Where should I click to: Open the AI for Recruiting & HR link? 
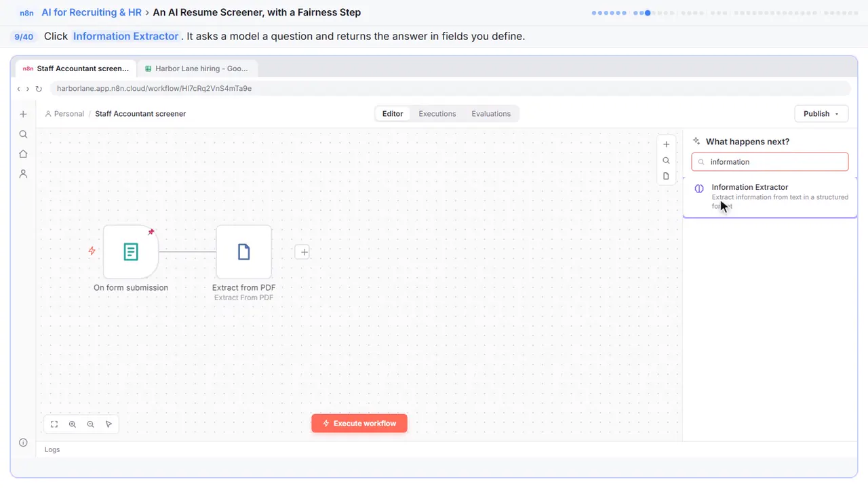[x=92, y=12]
